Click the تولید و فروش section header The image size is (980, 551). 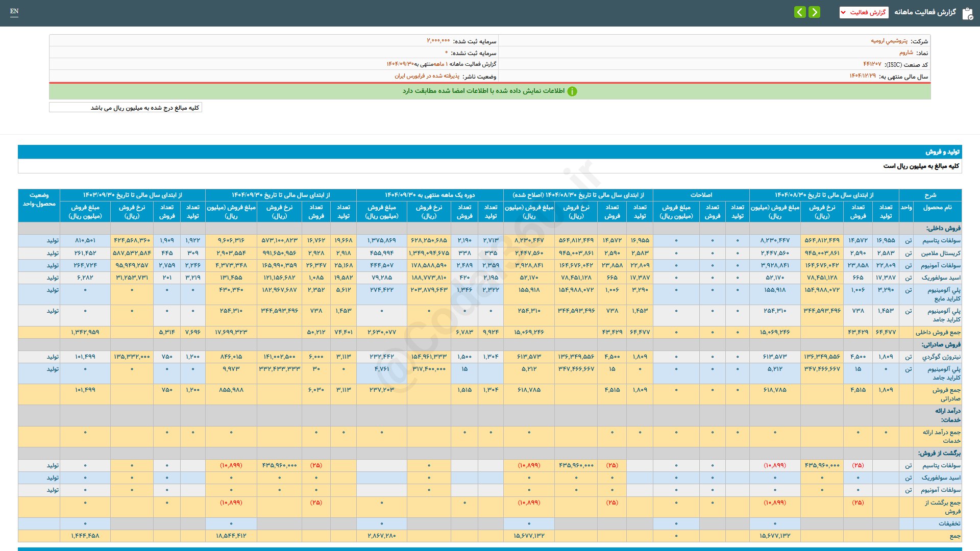942,152
